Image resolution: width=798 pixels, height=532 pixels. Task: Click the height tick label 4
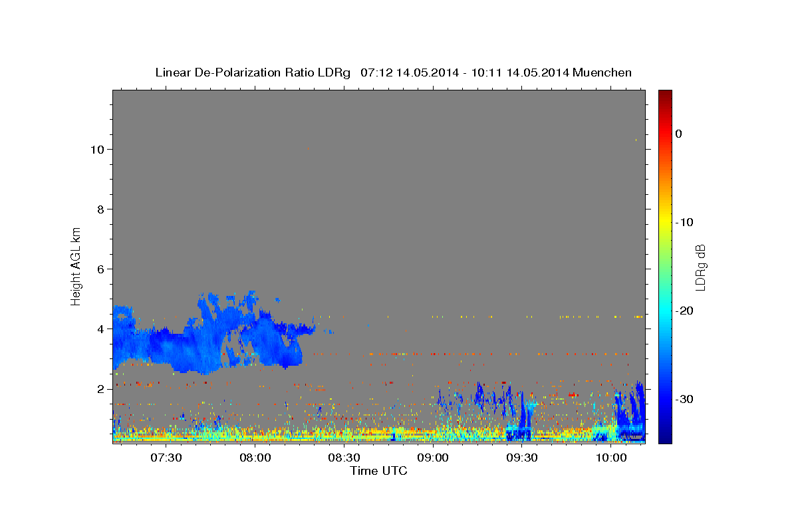100,329
